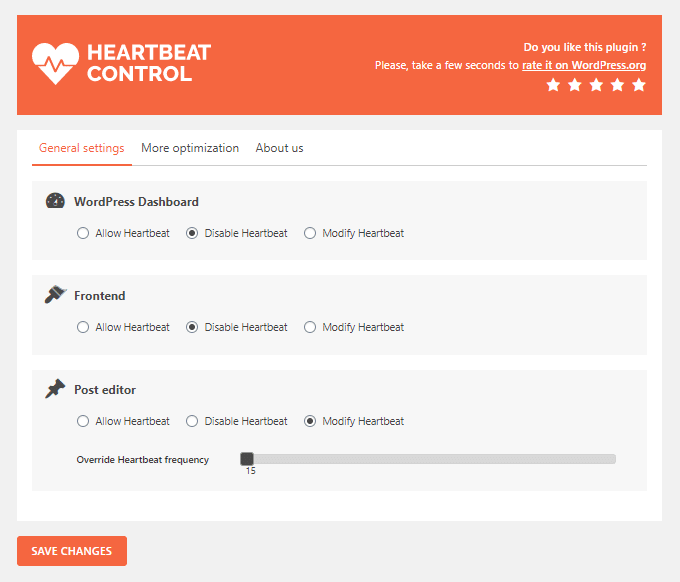Select Allow Heartbeat for Post editor

(83, 421)
